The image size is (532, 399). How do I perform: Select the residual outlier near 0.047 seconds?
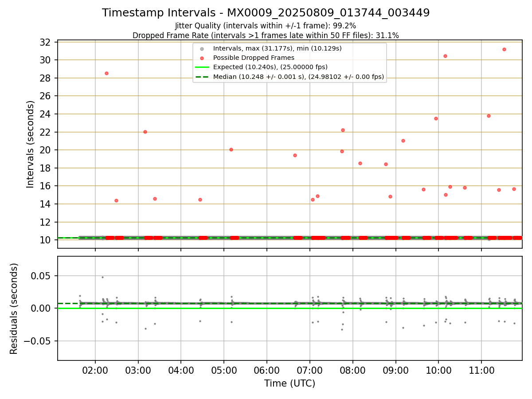(x=102, y=277)
